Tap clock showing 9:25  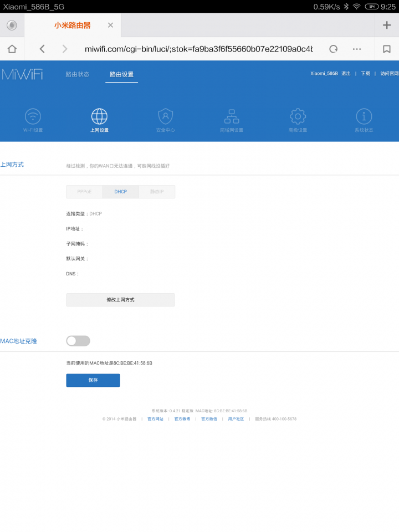(x=388, y=7)
